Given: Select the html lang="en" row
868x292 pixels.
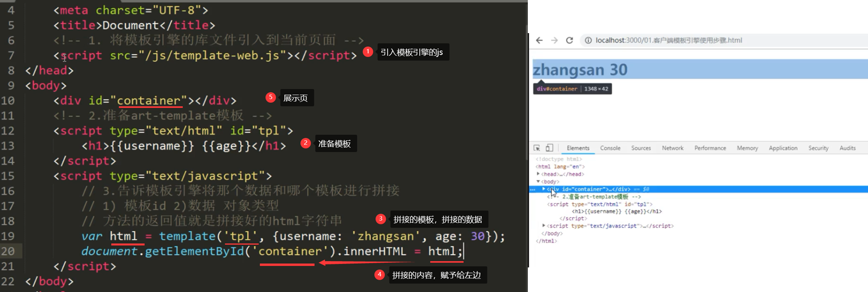Looking at the screenshot, I should click(560, 167).
